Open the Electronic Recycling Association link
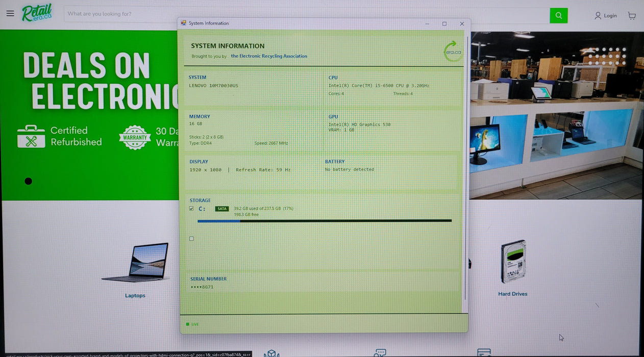Image resolution: width=644 pixels, height=357 pixels. coord(269,56)
